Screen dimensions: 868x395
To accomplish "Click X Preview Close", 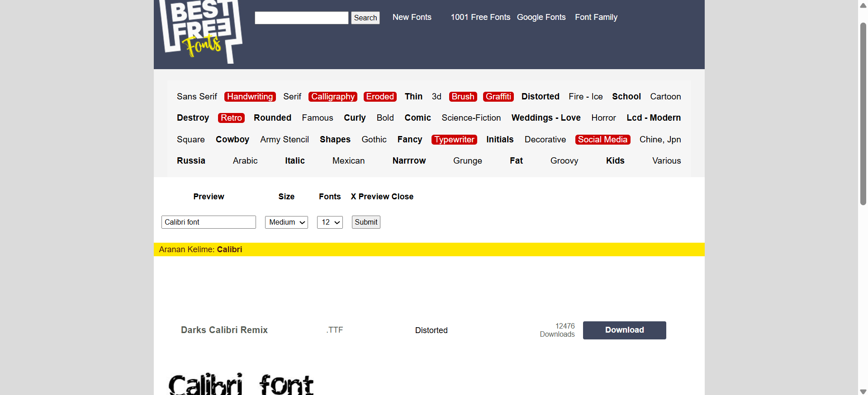I will click(x=382, y=197).
